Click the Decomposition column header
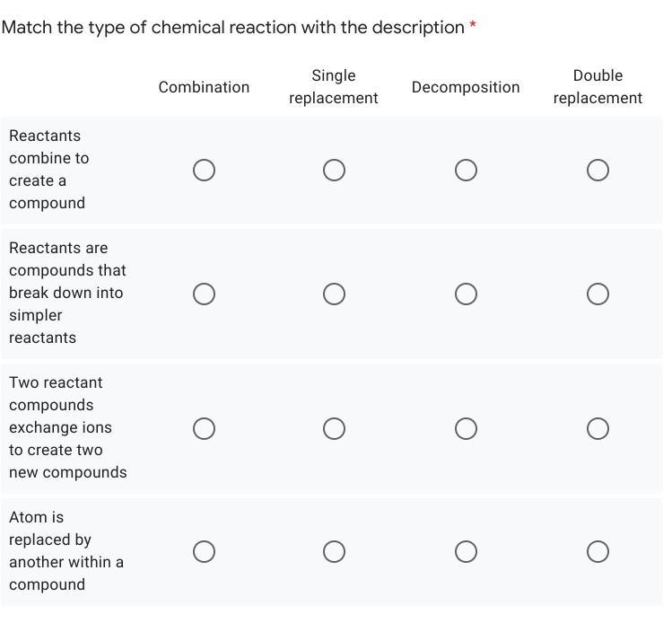This screenshot has width=672, height=623. tap(466, 87)
